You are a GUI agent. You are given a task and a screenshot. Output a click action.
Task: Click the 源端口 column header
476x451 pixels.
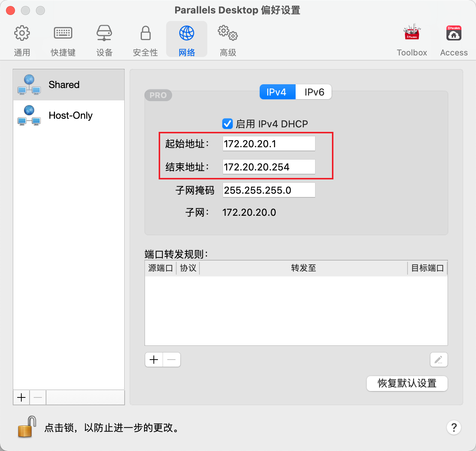click(161, 268)
